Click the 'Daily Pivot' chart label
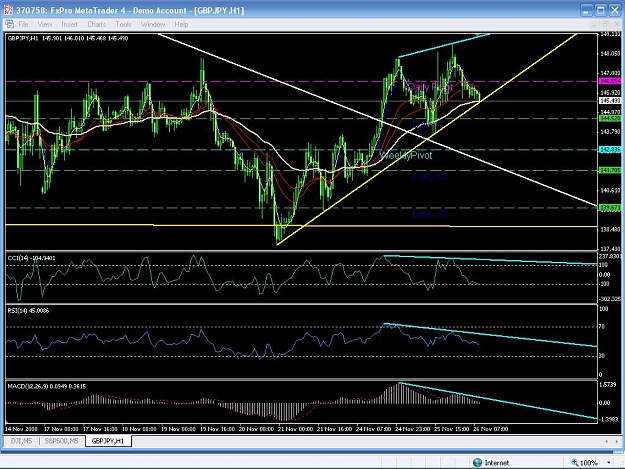 (430, 86)
